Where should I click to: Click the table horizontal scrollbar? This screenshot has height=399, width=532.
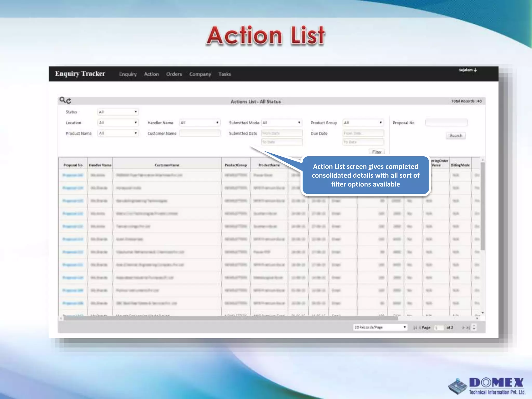point(231,318)
